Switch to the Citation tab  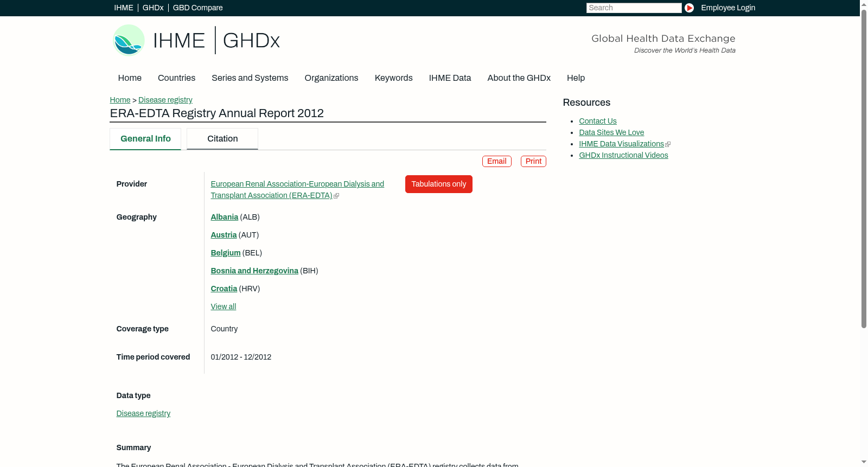tap(222, 139)
